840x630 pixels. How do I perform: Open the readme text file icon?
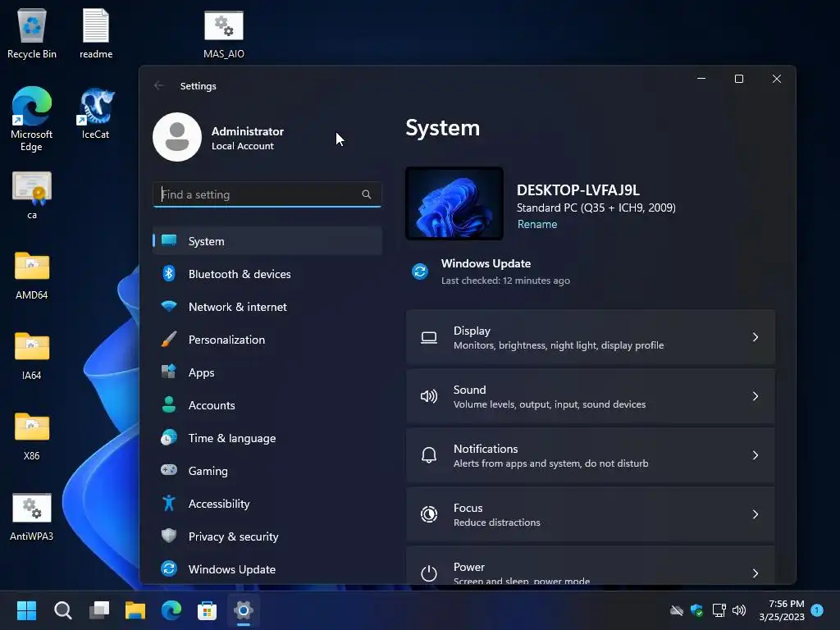tap(96, 33)
